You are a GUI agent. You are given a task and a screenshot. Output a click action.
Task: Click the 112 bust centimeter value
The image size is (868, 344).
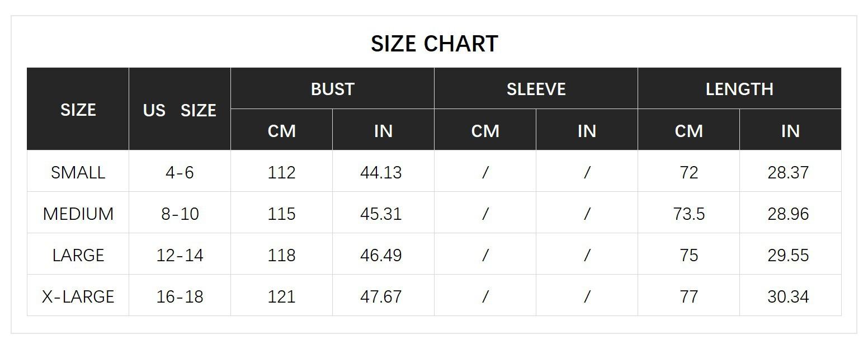(x=281, y=172)
